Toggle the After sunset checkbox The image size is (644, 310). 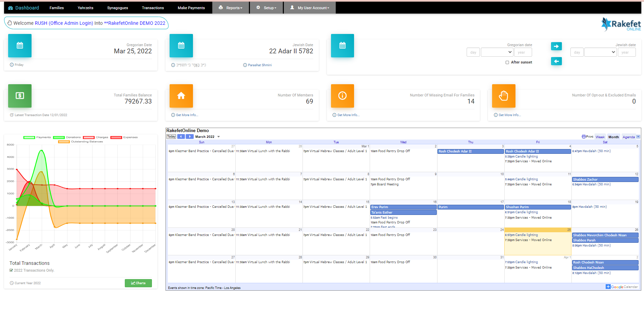[x=507, y=62]
